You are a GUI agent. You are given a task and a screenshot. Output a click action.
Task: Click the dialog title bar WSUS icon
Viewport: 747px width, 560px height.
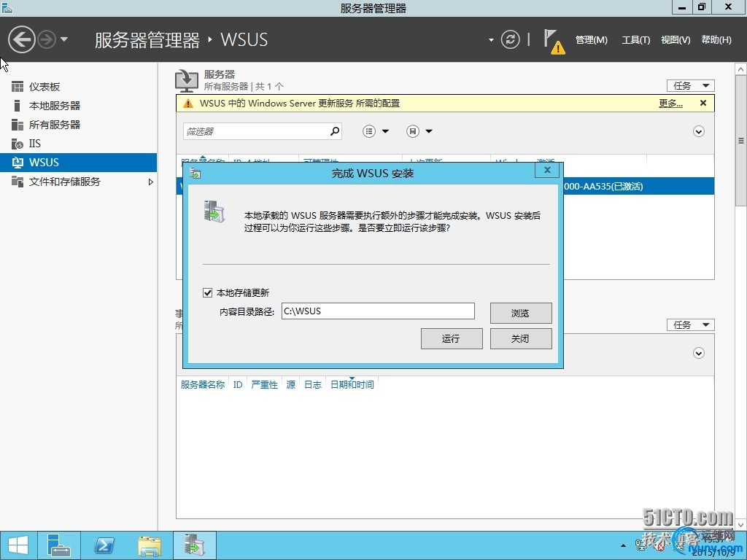195,174
